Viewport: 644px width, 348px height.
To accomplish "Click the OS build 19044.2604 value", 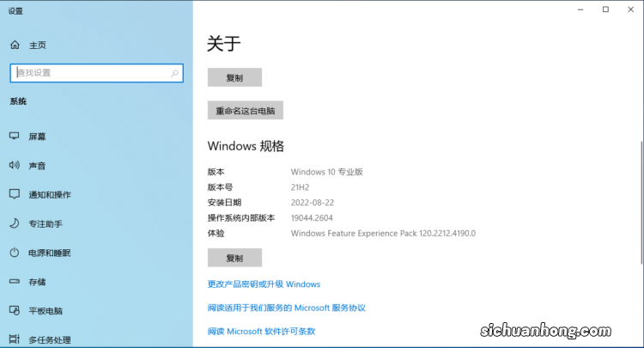I will (x=312, y=218).
